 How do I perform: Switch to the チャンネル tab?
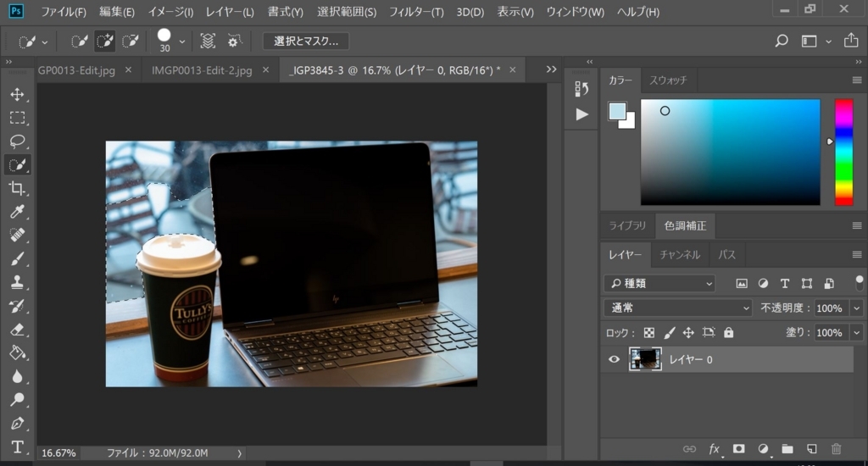coord(680,254)
